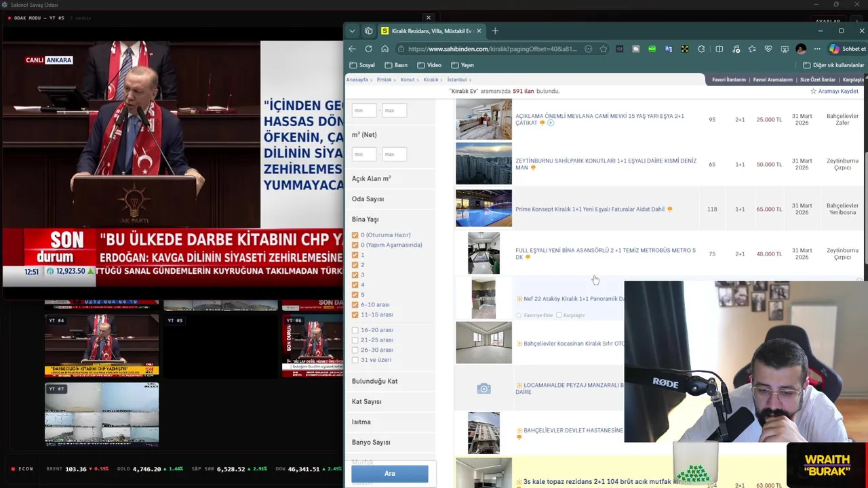Go to Konut breadcrumb
The height and width of the screenshot is (488, 868).
pos(408,79)
